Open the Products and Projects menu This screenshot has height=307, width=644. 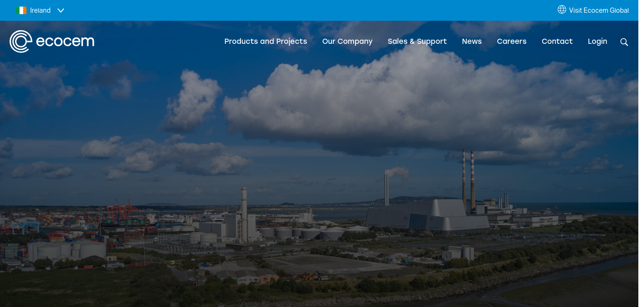pos(266,41)
